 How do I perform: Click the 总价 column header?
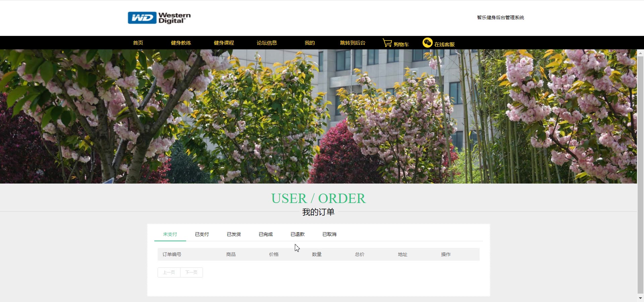tap(360, 254)
